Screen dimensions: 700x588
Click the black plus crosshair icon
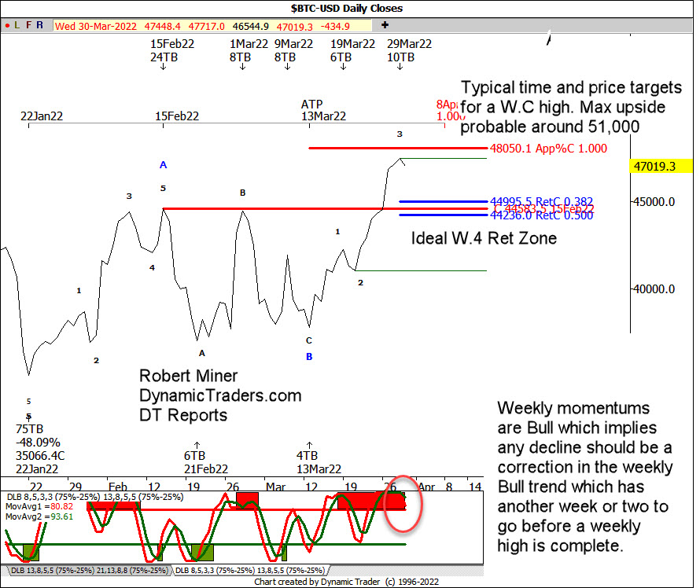(x=385, y=25)
